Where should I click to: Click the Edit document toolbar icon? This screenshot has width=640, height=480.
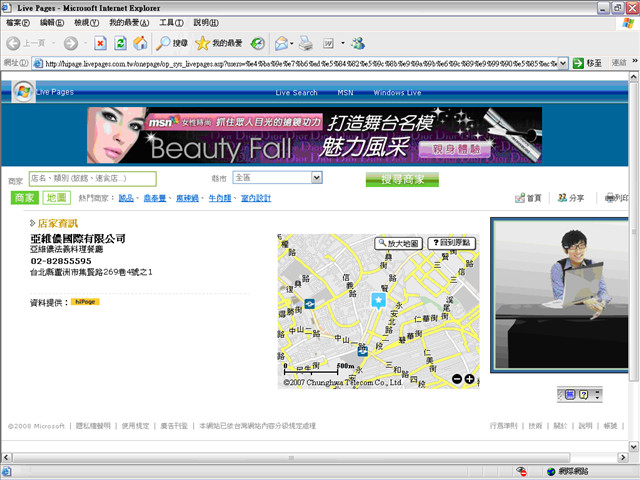click(x=328, y=43)
